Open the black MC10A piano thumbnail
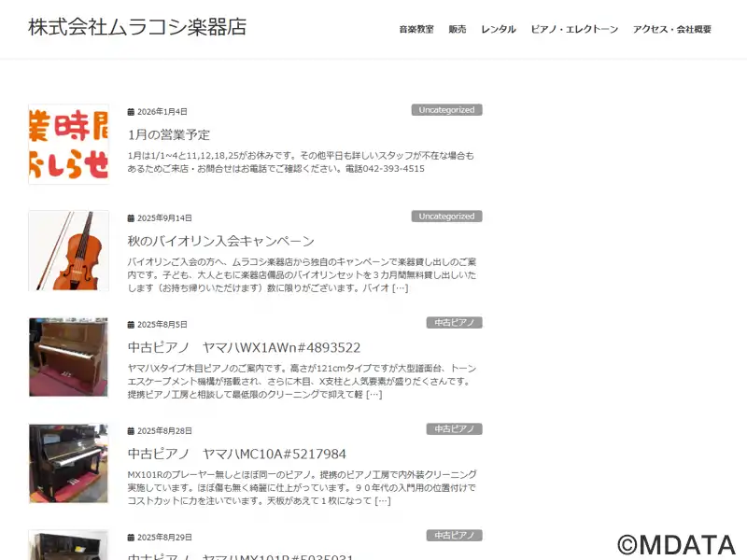Screen dimensions: 747x560 tap(68, 463)
